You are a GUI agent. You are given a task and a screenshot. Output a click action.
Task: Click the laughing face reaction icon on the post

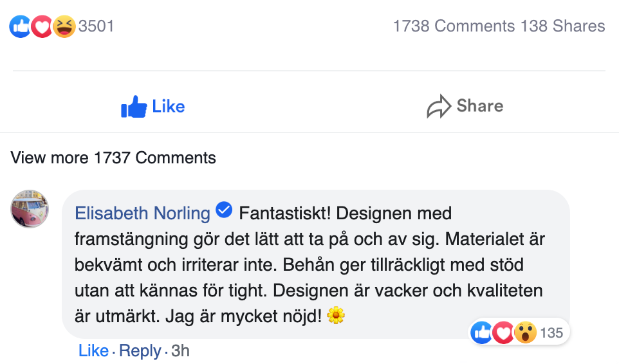[x=64, y=26]
